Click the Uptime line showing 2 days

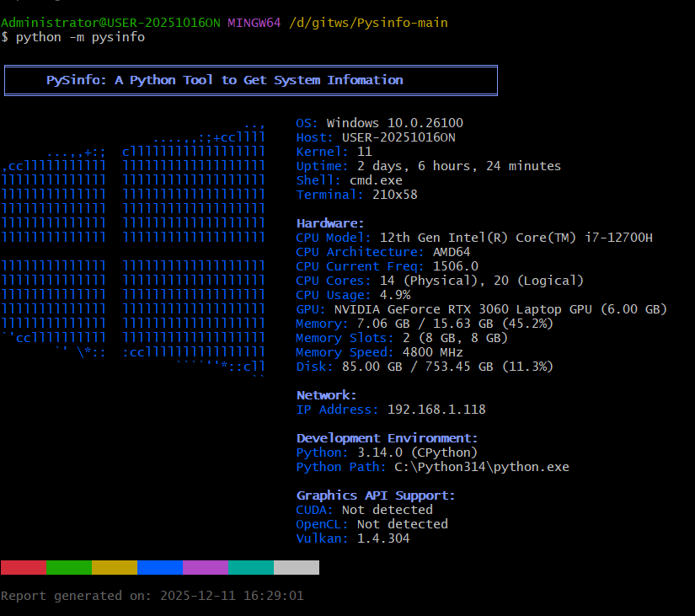coord(428,166)
